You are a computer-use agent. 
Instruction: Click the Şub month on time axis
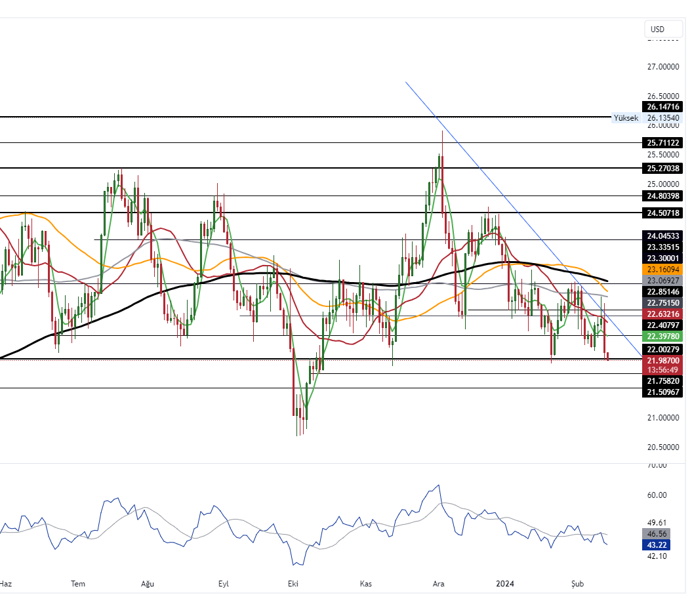577,583
